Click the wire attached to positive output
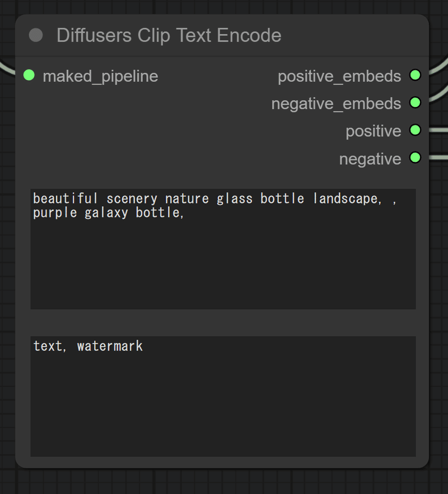Image resolution: width=448 pixels, height=494 pixels. click(438, 130)
